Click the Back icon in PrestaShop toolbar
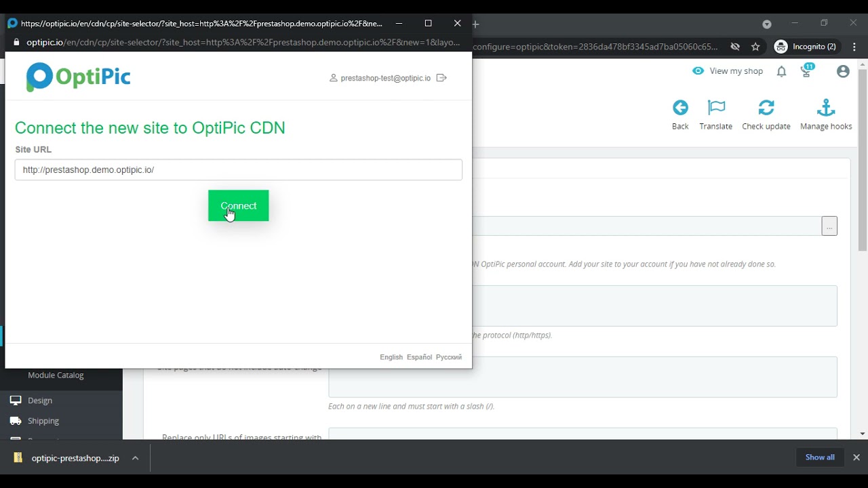 pyautogui.click(x=680, y=108)
